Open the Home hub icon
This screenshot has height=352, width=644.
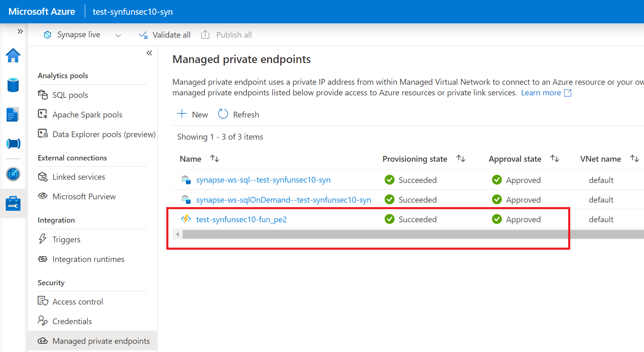tap(13, 56)
